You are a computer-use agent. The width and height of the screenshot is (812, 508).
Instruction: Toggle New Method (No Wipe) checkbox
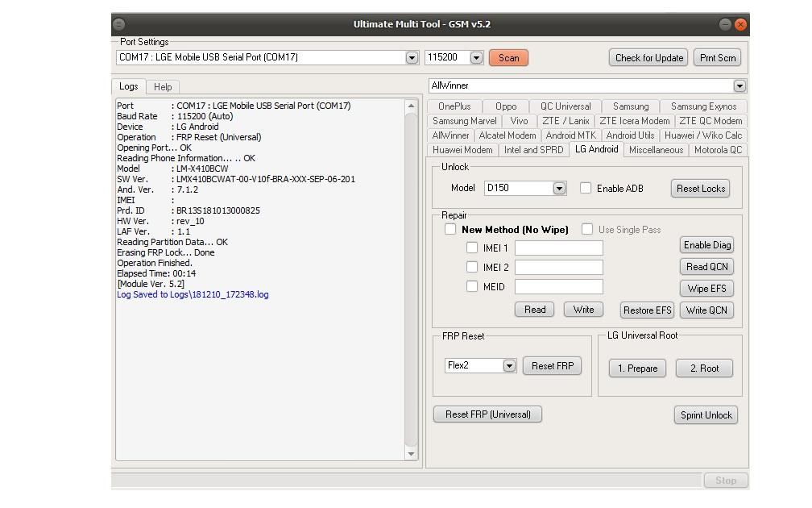[450, 229]
